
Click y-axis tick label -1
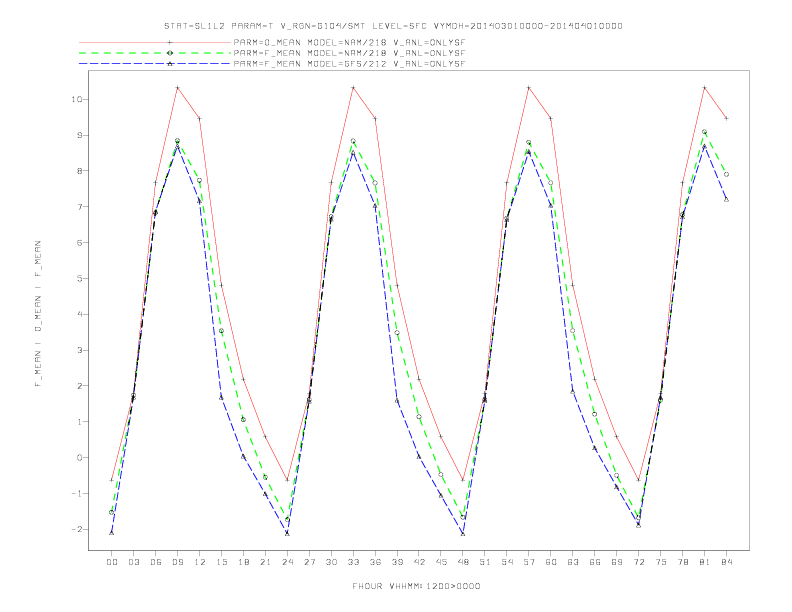[x=76, y=493]
